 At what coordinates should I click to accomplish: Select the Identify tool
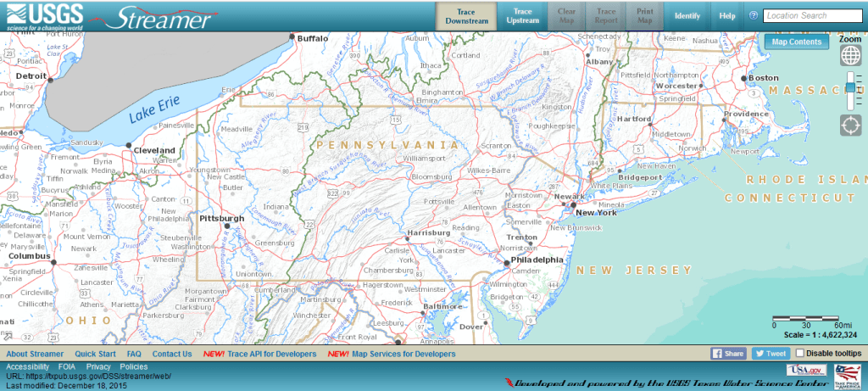(687, 16)
